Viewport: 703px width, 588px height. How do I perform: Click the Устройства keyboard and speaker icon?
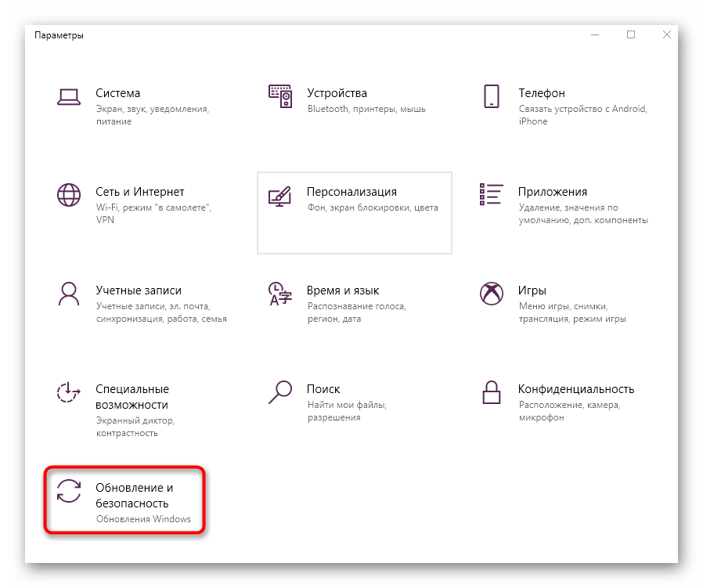click(279, 96)
